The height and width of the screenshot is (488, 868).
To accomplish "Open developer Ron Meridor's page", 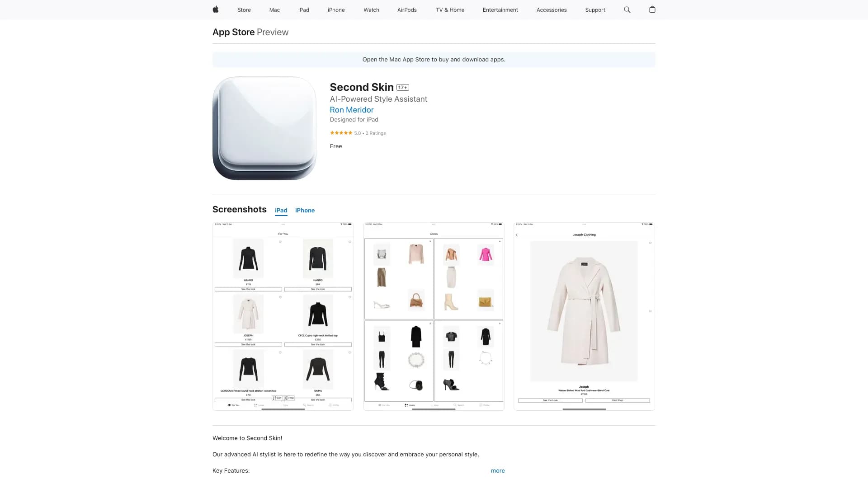I will click(x=352, y=110).
